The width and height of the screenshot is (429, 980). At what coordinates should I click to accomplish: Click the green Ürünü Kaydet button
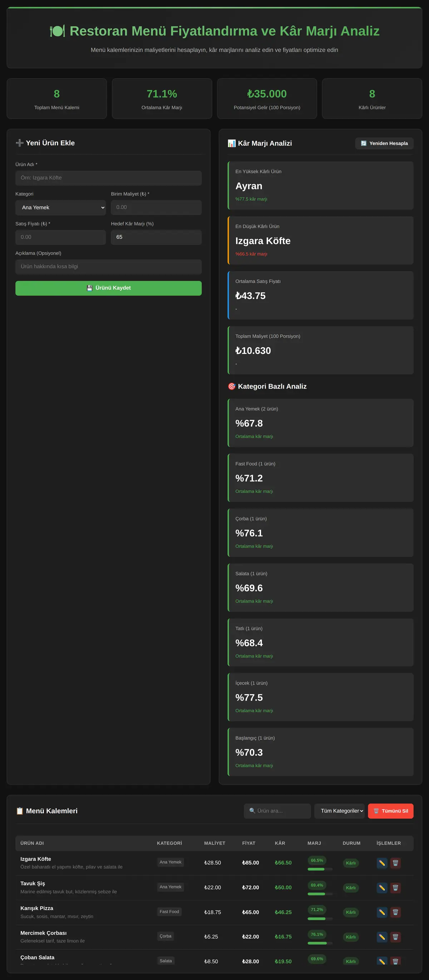click(108, 288)
